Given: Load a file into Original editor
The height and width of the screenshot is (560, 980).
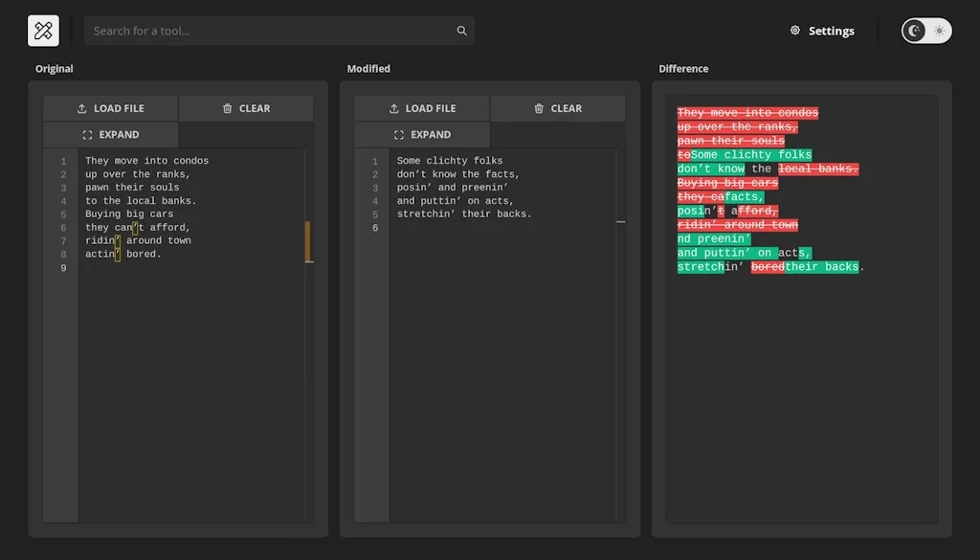Looking at the screenshot, I should (x=111, y=109).
